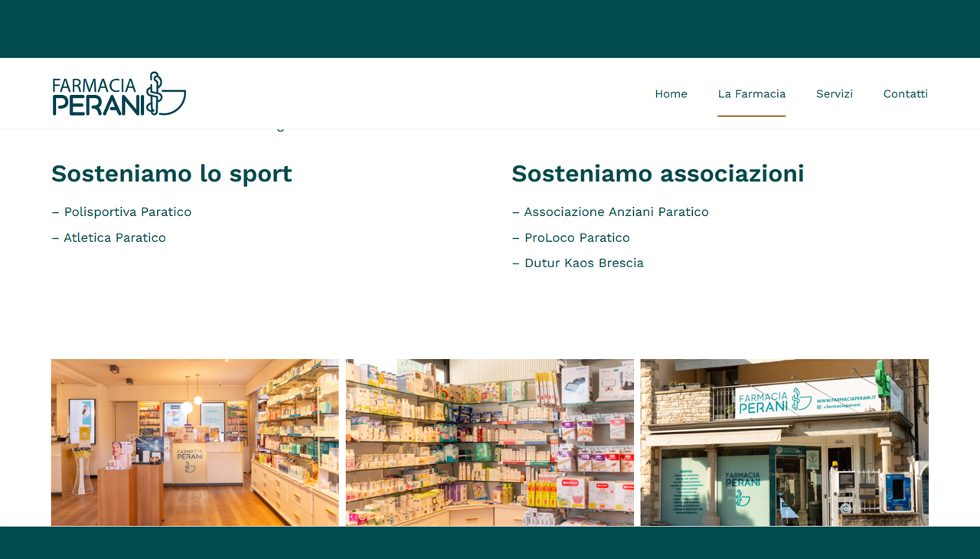The width and height of the screenshot is (980, 559).
Task: Open the pharmacy interior counter photo
Action: click(194, 443)
